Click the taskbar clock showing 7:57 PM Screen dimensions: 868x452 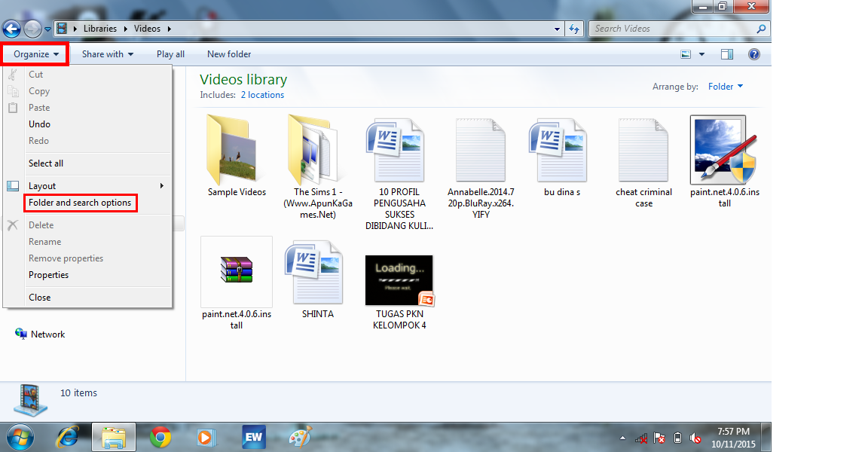(733, 432)
